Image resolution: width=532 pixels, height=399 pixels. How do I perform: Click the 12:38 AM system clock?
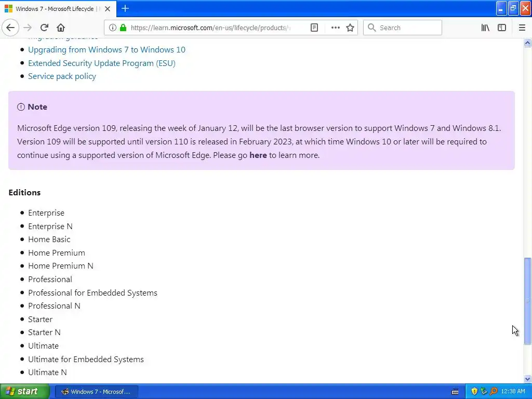point(513,392)
